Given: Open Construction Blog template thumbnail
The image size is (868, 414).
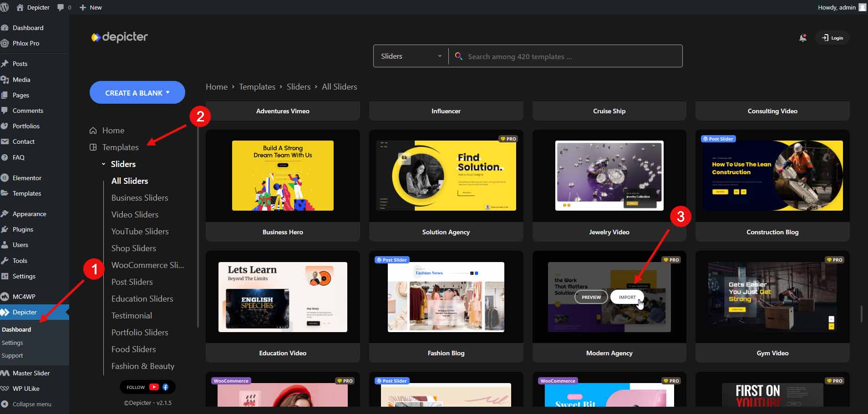Looking at the screenshot, I should click(772, 176).
